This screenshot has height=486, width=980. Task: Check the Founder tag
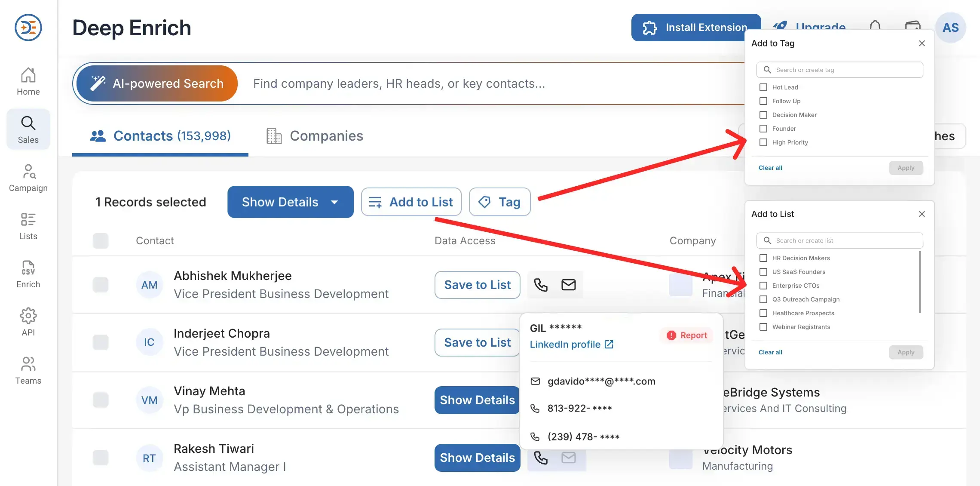click(x=763, y=129)
